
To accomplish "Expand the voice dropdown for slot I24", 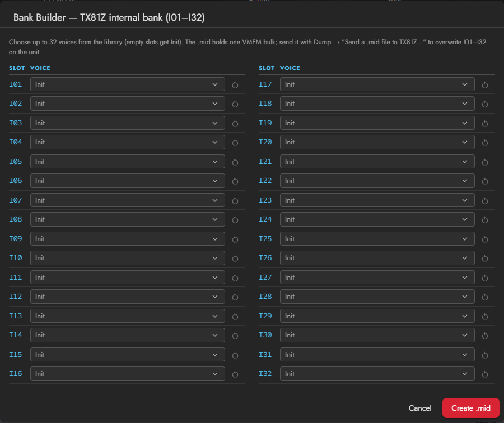I will [377, 219].
